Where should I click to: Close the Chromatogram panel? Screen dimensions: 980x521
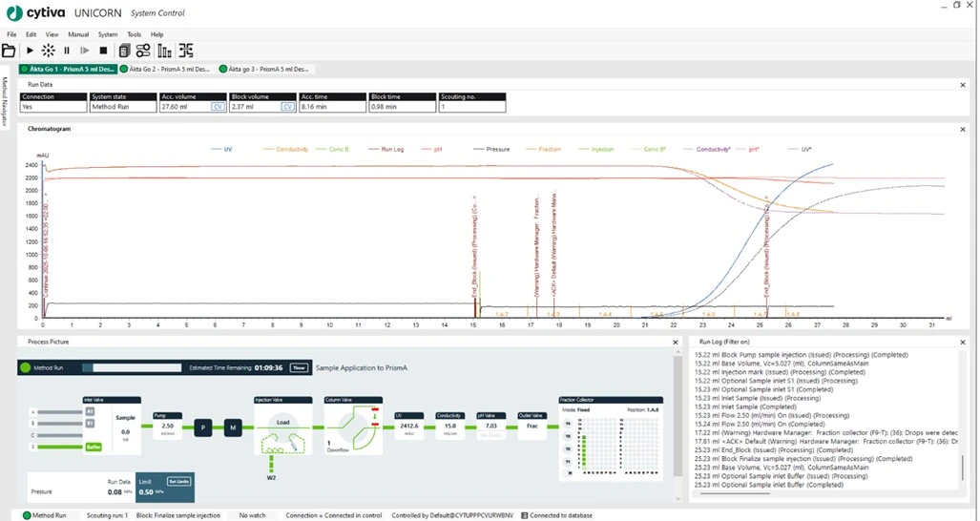[962, 128]
